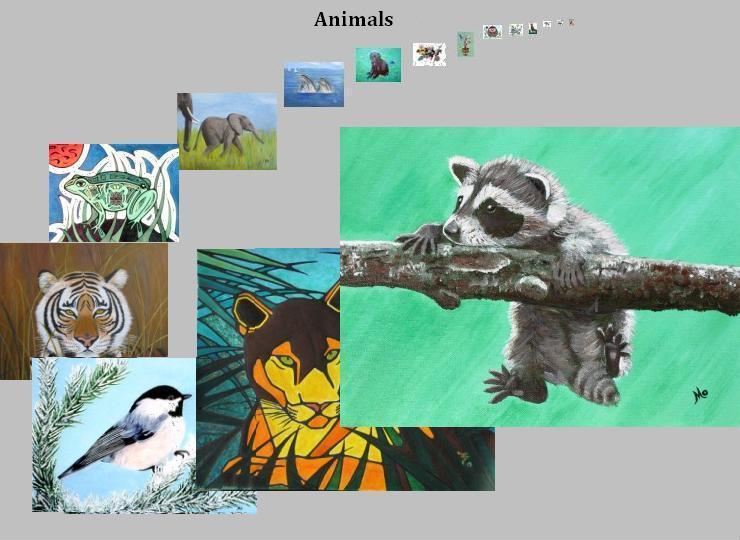Open the baby raccoon on branch painting
The image size is (740, 540).
pyautogui.click(x=540, y=277)
